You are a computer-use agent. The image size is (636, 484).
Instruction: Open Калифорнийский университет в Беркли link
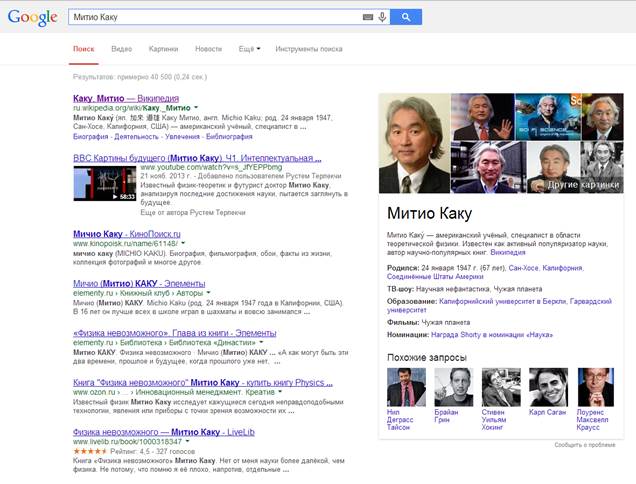[x=503, y=301]
